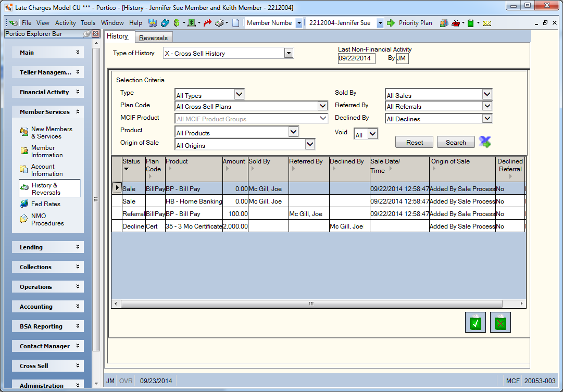This screenshot has height=392, width=563.
Task: Click the printer icon in toolbar
Action: tap(219, 23)
